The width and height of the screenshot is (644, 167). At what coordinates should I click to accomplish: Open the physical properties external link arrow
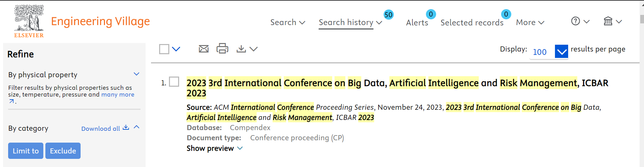point(12,101)
